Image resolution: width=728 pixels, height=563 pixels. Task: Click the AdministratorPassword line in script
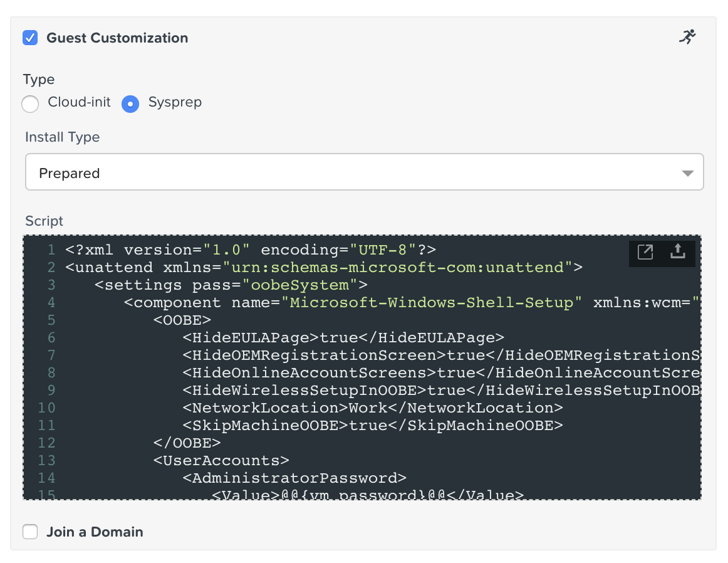[x=294, y=478]
